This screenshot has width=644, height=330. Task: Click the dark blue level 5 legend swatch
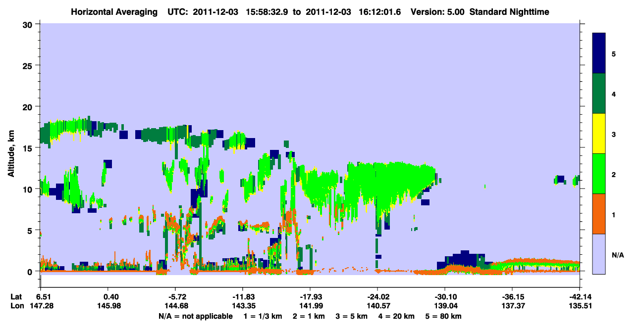(x=599, y=53)
